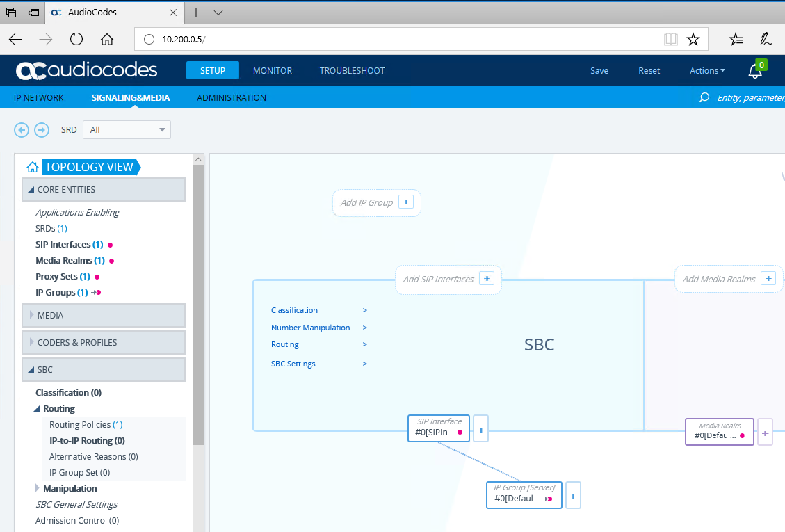The image size is (785, 532).
Task: Click the AudioCodes logo
Action: (x=87, y=70)
